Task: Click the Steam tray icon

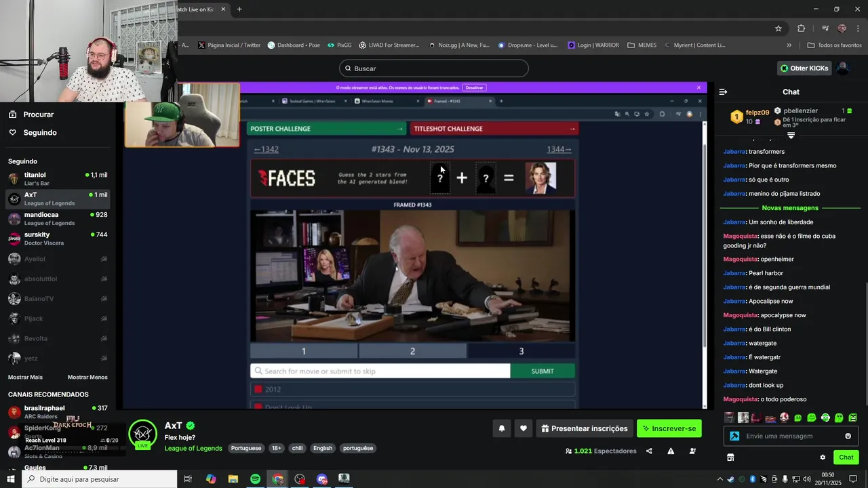Action: pos(730,479)
